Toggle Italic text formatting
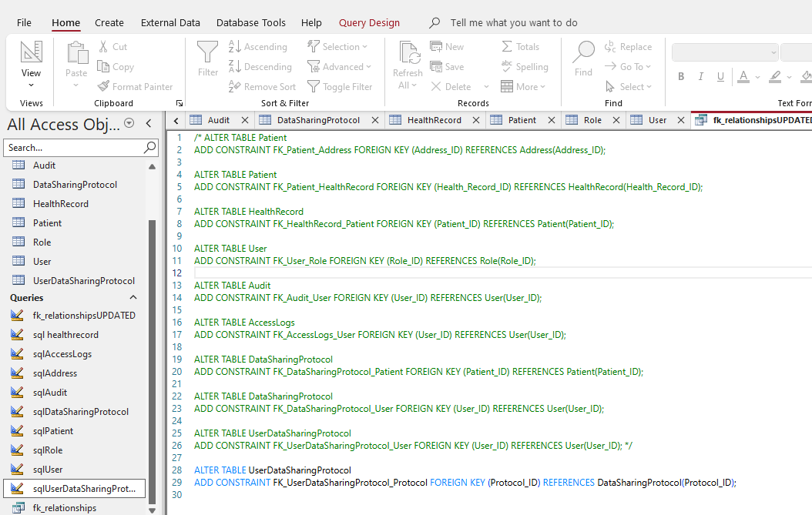This screenshot has height=515, width=812. click(x=700, y=77)
